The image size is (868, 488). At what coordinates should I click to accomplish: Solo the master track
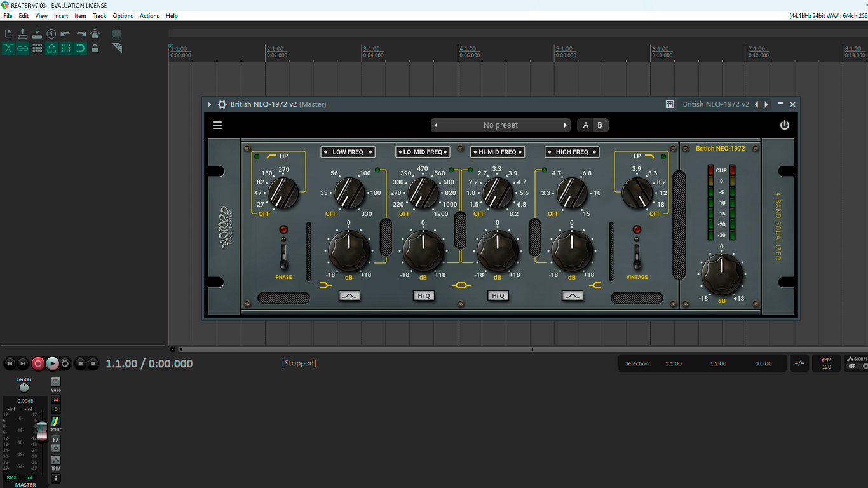(56, 409)
